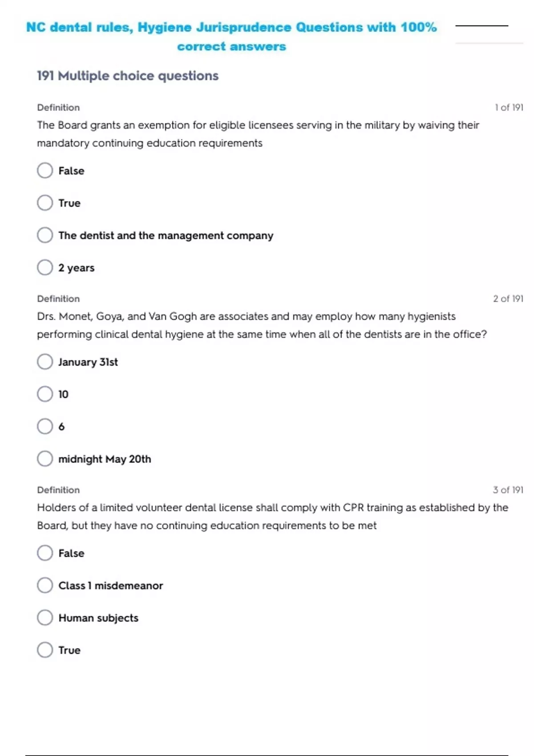Click the '3 of 191' question counter

[508, 490]
